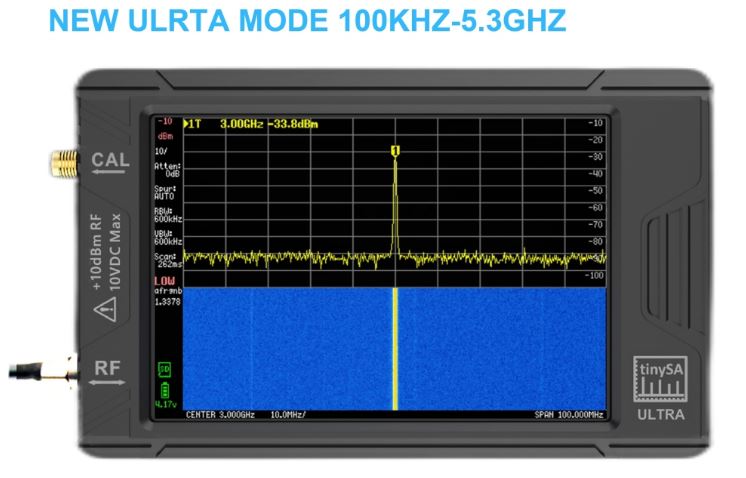Tap the -10 reference level in red

pos(165,121)
